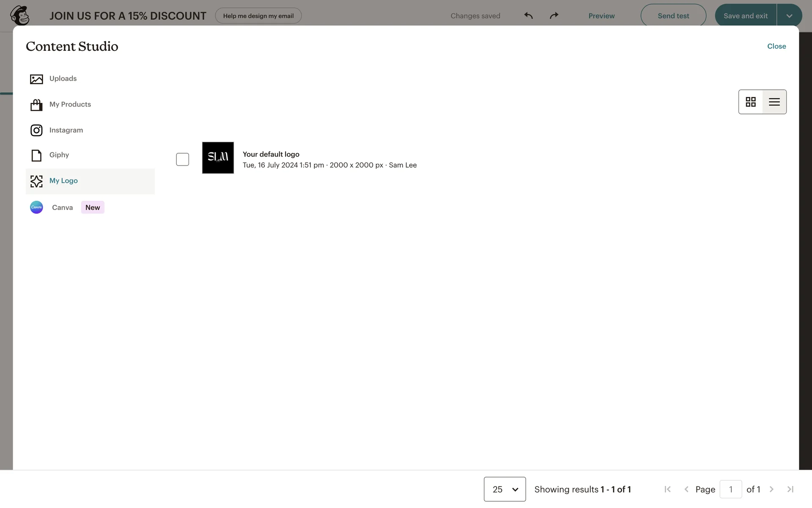The image size is (812, 508).
Task: Switch to grid view icon
Action: coord(751,102)
